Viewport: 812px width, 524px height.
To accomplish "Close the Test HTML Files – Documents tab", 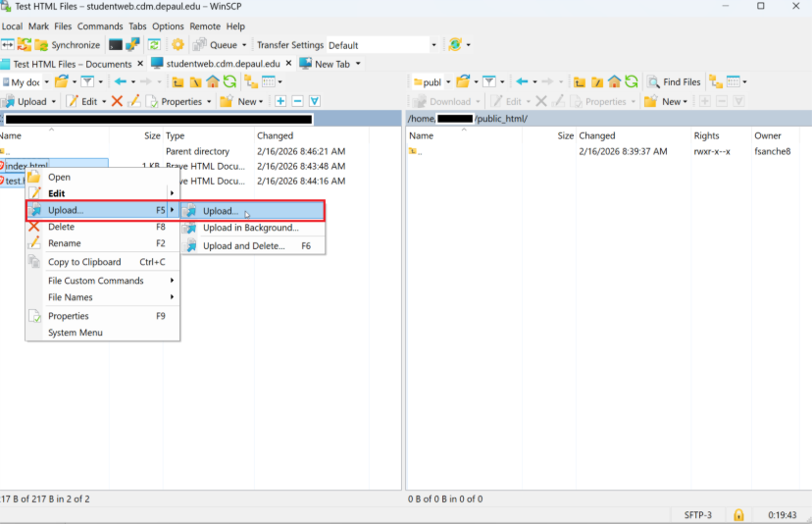I will pos(140,64).
